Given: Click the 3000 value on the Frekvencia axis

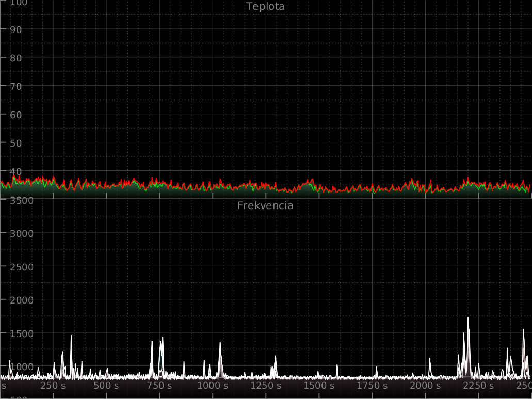Looking at the screenshot, I should [x=22, y=234].
